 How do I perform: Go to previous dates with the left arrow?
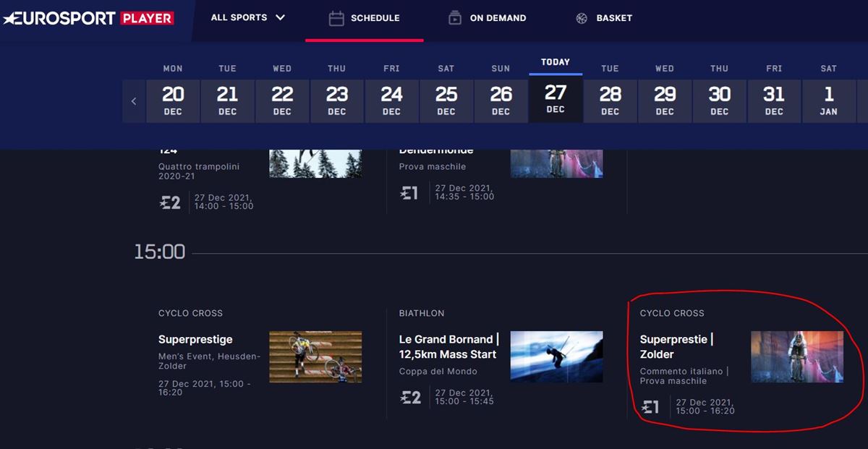[x=133, y=101]
